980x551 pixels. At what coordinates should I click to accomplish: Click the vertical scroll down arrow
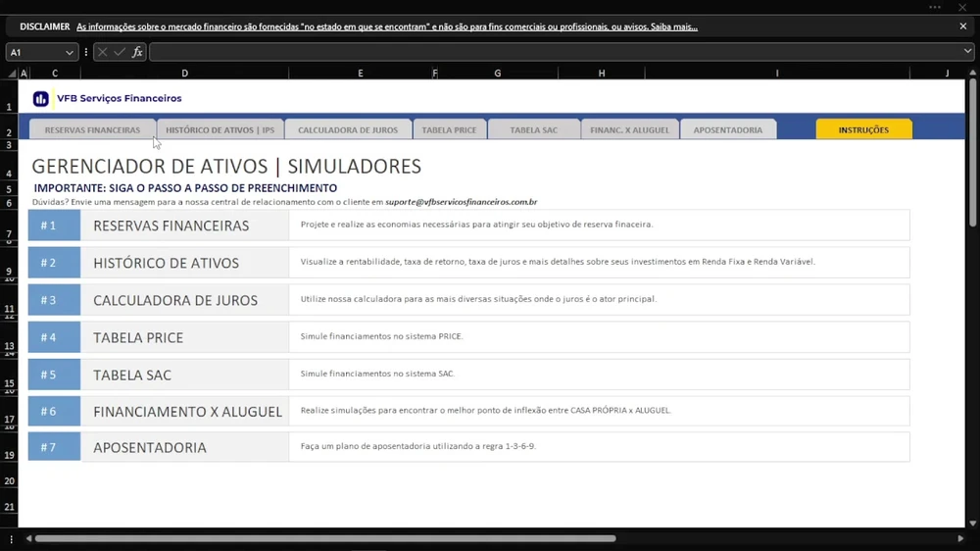coord(972,524)
